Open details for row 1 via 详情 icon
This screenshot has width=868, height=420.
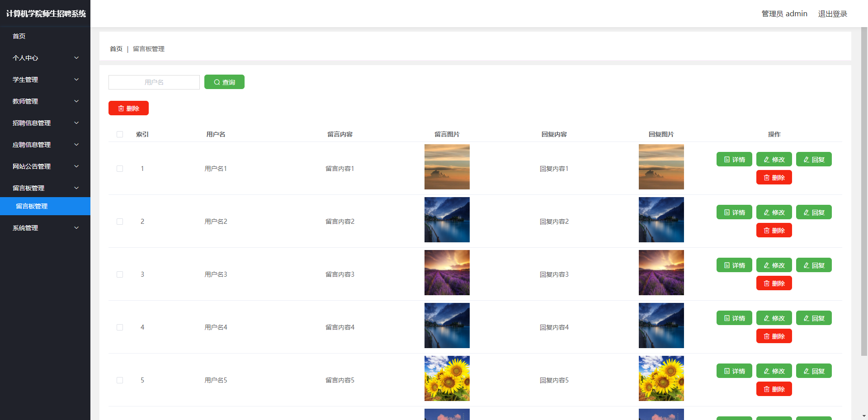point(727,160)
